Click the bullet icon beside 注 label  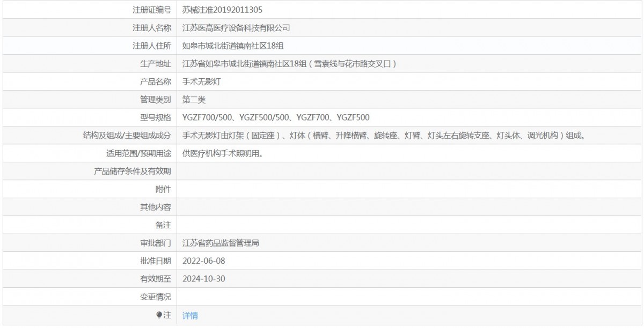click(x=159, y=315)
